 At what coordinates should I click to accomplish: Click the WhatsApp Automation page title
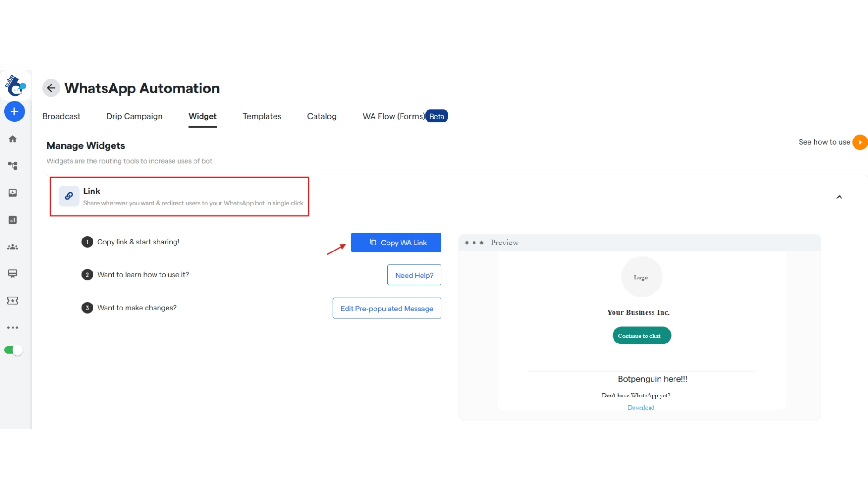pos(142,88)
